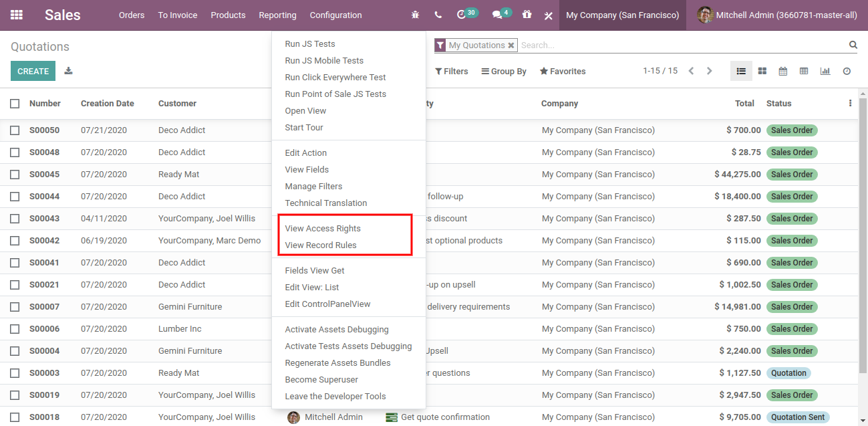Click the gift icon in top bar
The width and height of the screenshot is (868, 426).
[527, 15]
